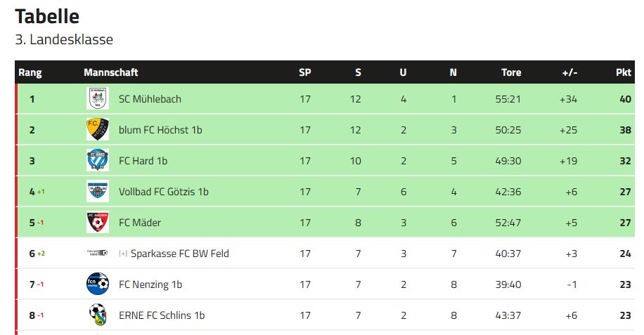Click the ERNE FC Schlins 1b crest

98,315
